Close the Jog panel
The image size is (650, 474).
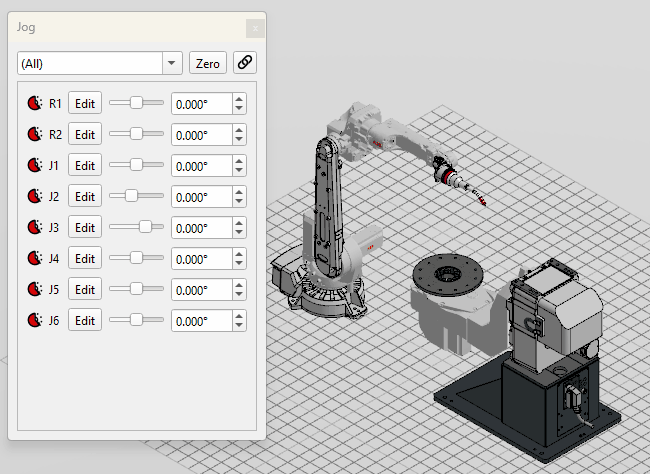tap(255, 29)
